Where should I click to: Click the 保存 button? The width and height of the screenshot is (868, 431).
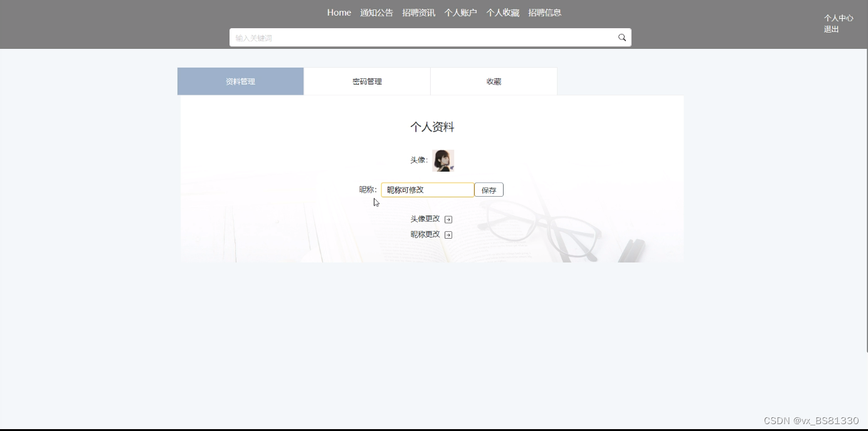[489, 190]
